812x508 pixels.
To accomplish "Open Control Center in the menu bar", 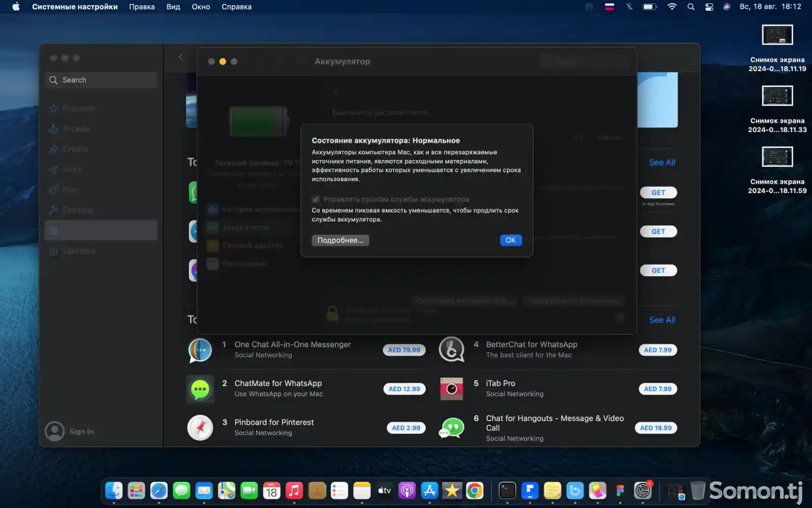I will coord(709,7).
